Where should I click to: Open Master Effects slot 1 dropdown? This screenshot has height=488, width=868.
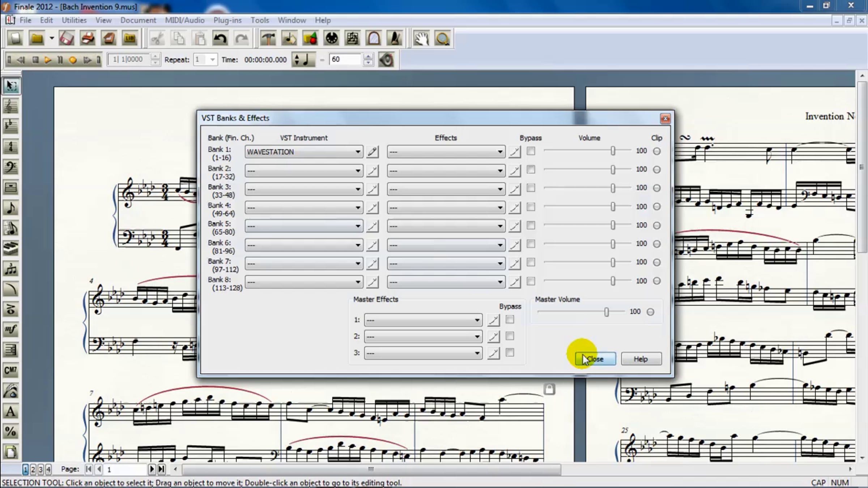click(477, 320)
